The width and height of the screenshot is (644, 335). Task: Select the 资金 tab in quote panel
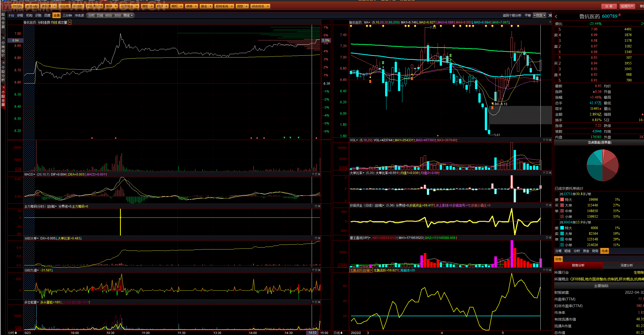tap(586, 251)
